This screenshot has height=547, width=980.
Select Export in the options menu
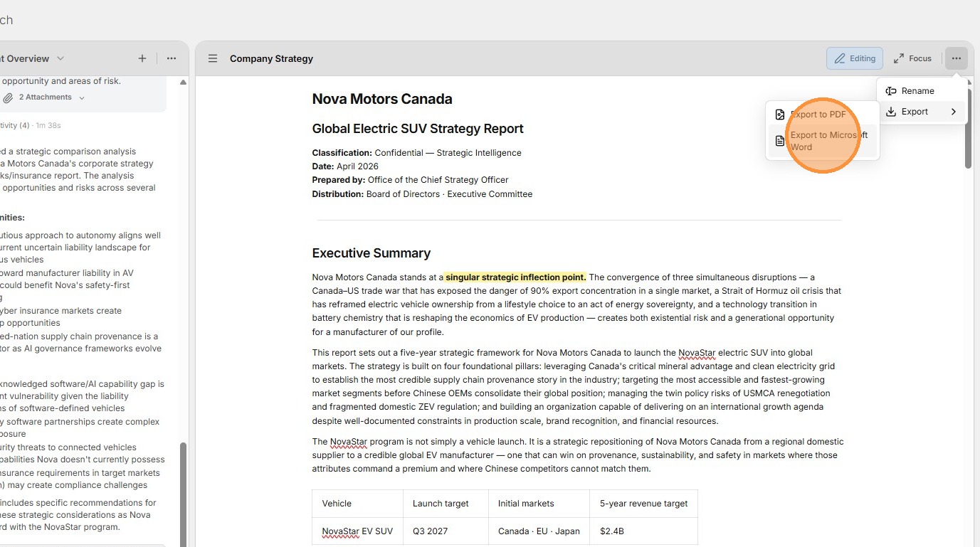922,112
